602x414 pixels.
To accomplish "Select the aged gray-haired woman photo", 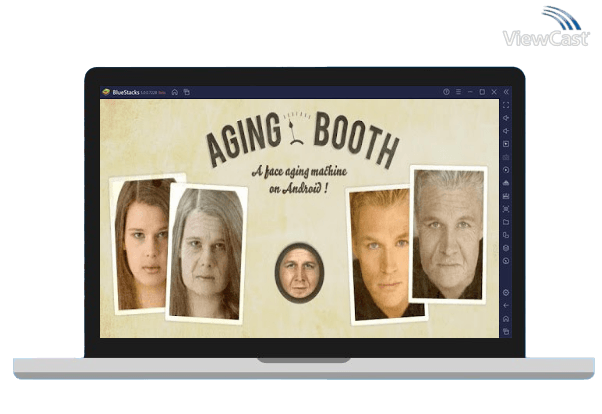I will coord(206,253).
